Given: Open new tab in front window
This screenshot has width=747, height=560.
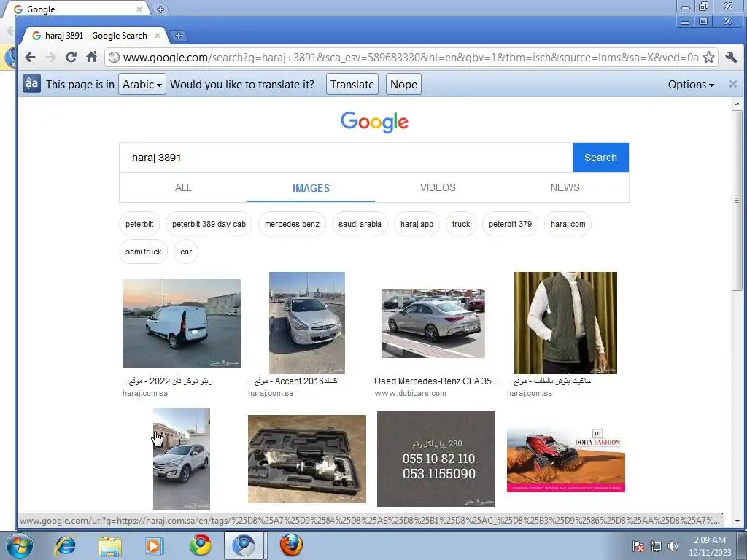Looking at the screenshot, I should [178, 36].
